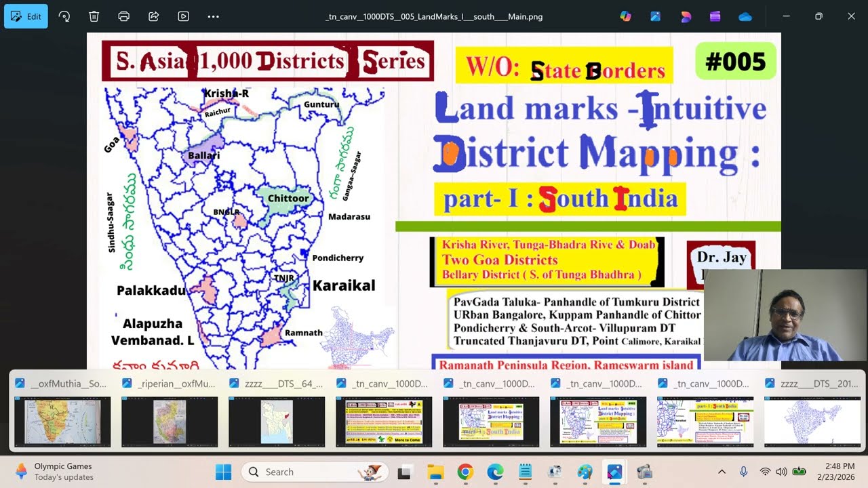Delete the photo using the trash icon
Image resolution: width=868 pixels, height=488 pixels.
click(94, 16)
